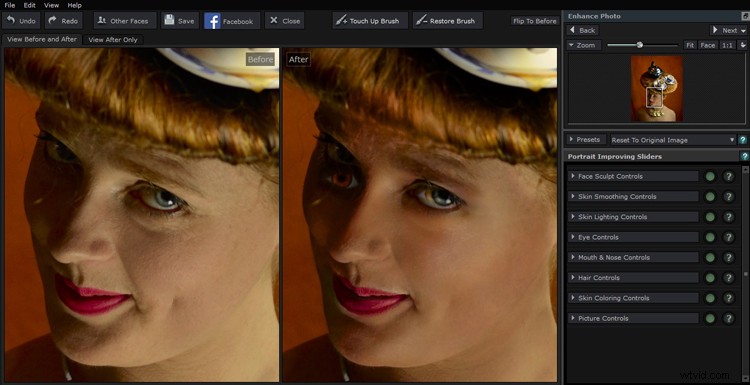Viewport: 750px width, 385px height.
Task: Toggle Hair Controls green indicator
Action: pyautogui.click(x=710, y=278)
